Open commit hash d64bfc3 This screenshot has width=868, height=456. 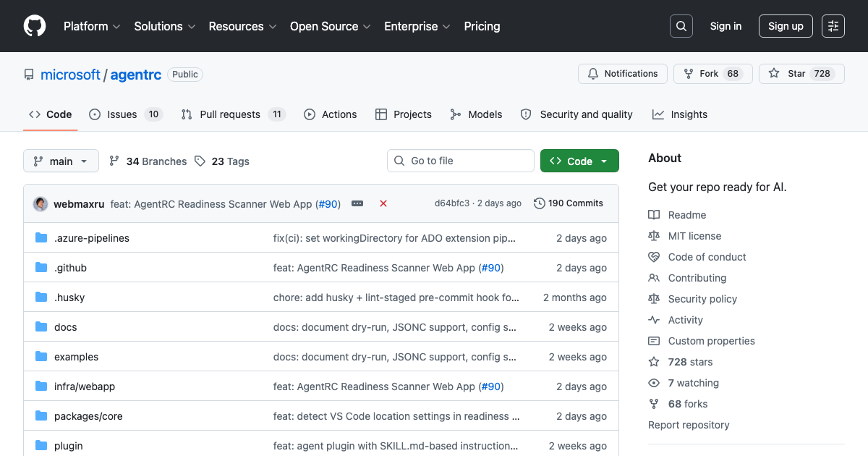point(452,203)
